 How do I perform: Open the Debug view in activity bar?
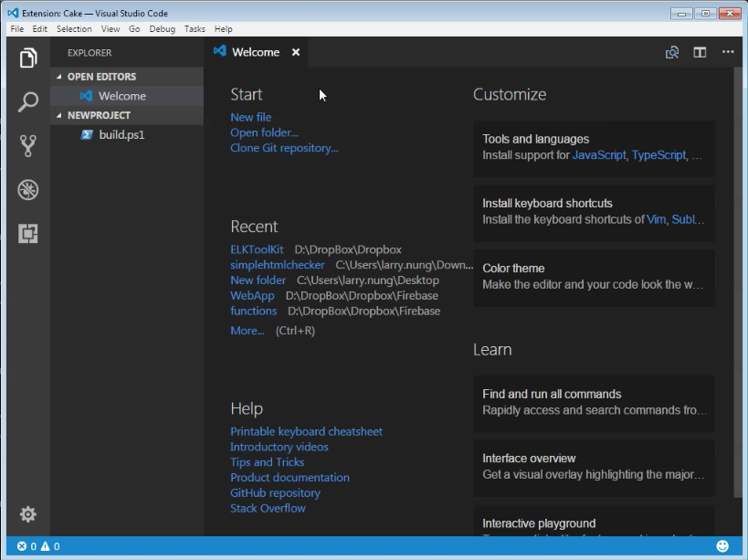pyautogui.click(x=28, y=190)
